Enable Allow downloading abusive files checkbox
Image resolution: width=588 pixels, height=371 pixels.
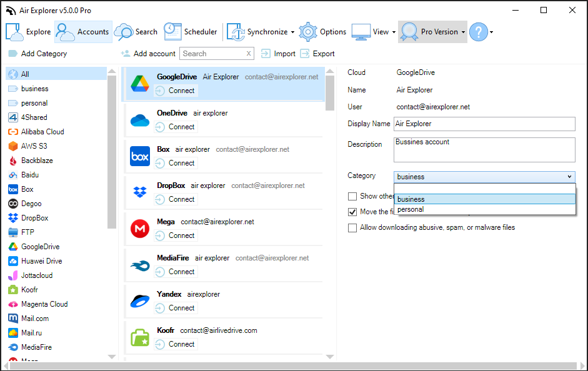point(352,228)
